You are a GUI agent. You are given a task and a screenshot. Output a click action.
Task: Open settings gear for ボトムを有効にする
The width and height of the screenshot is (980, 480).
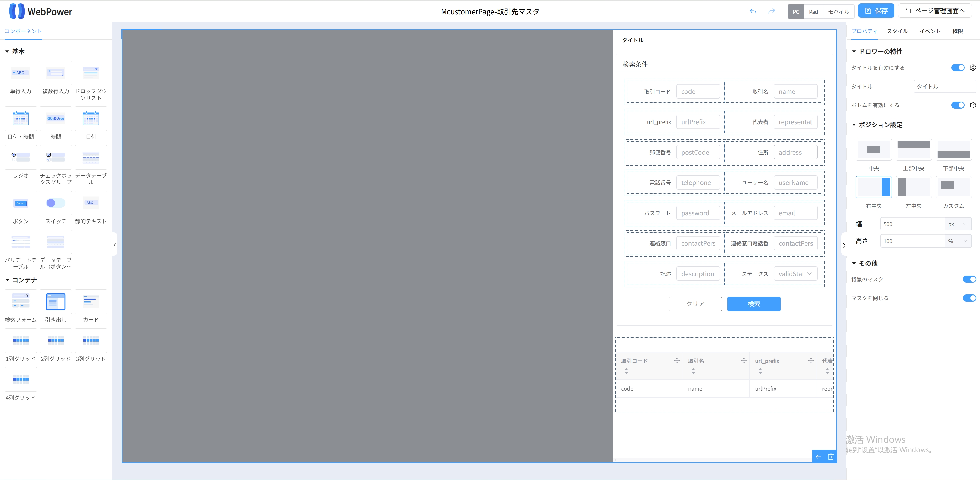click(x=973, y=105)
